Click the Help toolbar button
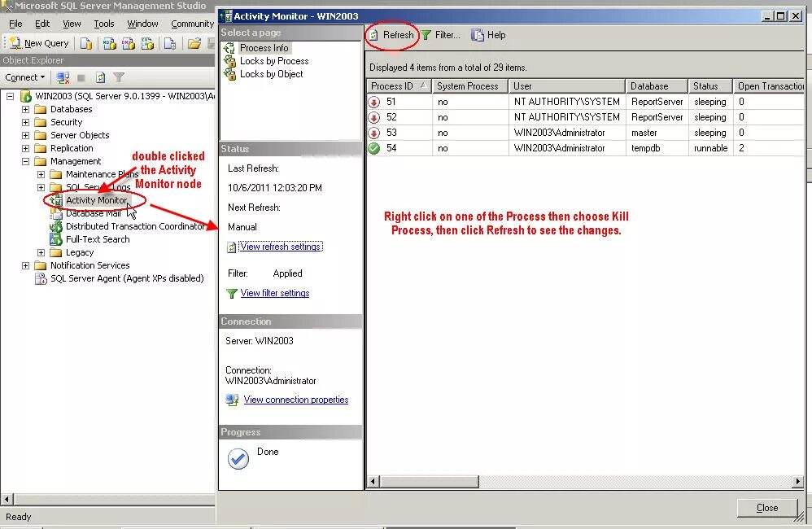Screen dimensions: 812x529 [488, 35]
